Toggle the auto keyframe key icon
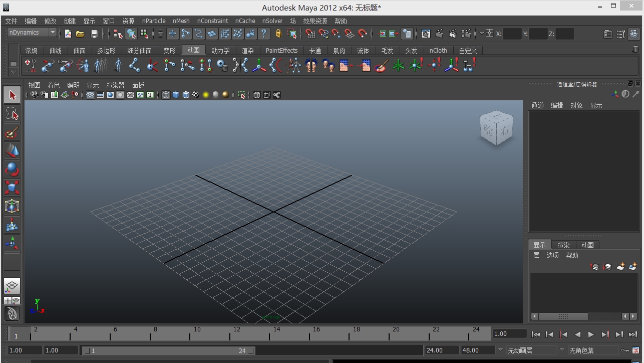 click(624, 350)
